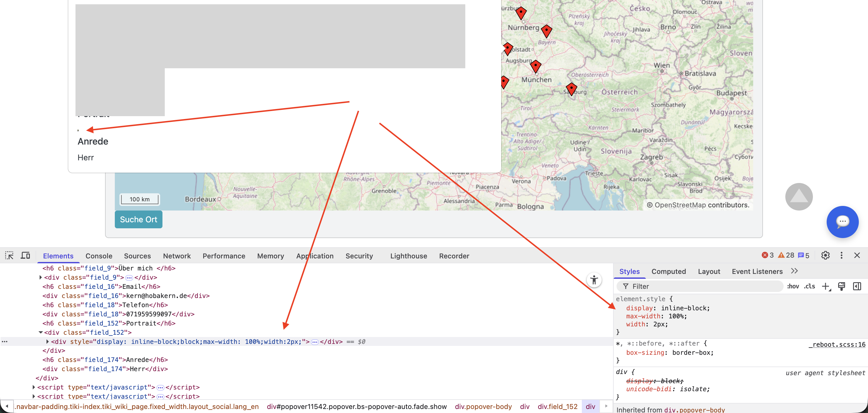This screenshot has width=868, height=413.
Task: Open the DevTools three-dot customize menu
Action: coord(841,256)
